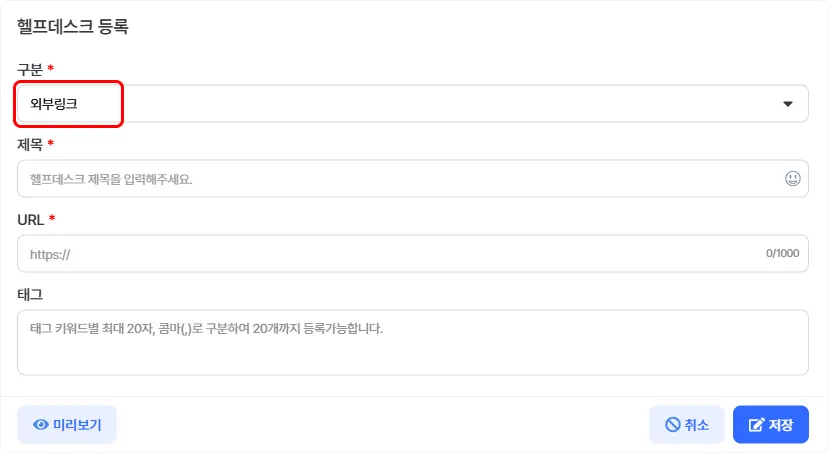Click the pencil-edit icon on 저장 button

(757, 424)
